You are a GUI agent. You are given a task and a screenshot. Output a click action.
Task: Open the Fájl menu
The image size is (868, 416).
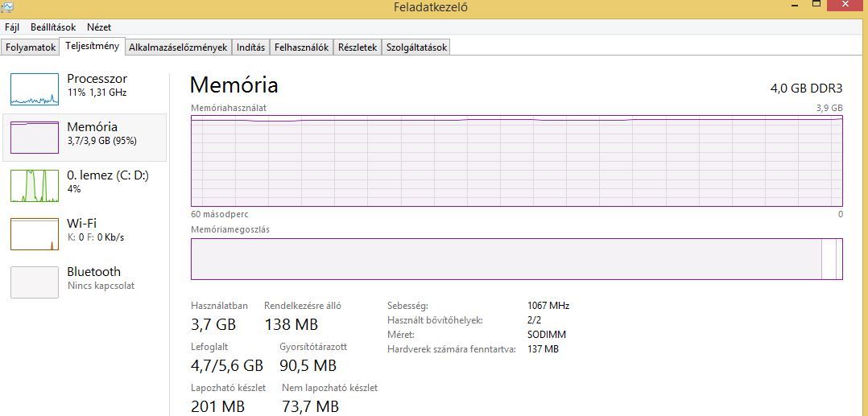11,27
